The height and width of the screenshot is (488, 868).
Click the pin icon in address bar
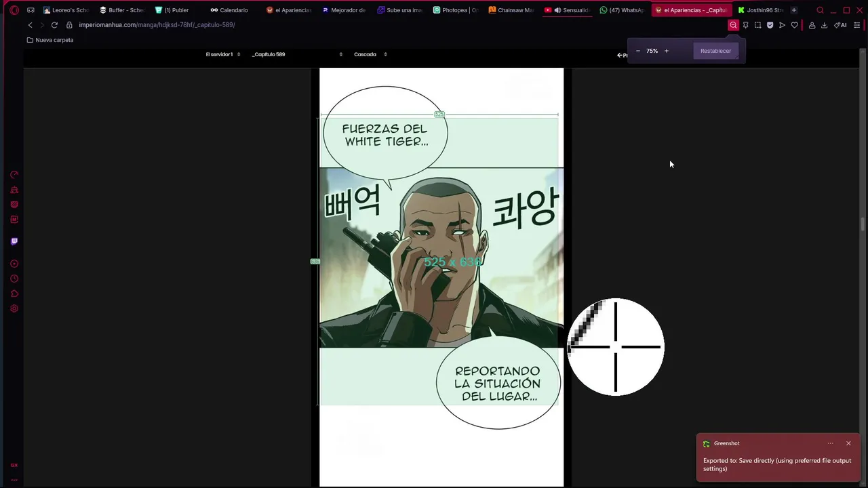[x=745, y=25]
